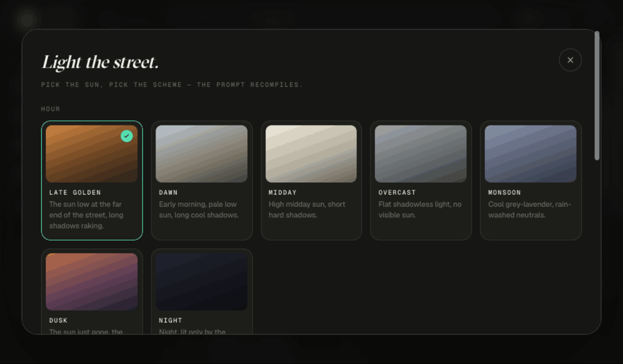Pick the Midday hour option
Image resolution: width=623 pixels, height=364 pixels.
point(311,181)
